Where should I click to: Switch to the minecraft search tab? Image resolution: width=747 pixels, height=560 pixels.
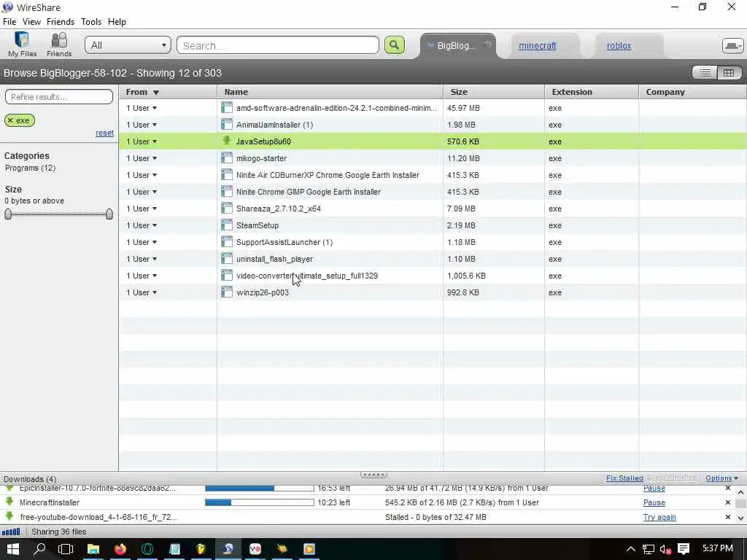coord(537,46)
